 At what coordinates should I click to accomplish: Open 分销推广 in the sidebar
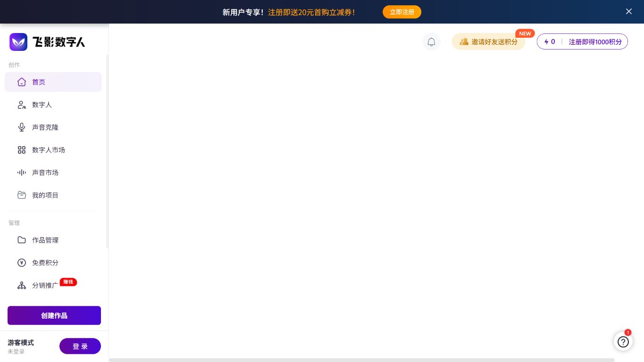click(53, 285)
